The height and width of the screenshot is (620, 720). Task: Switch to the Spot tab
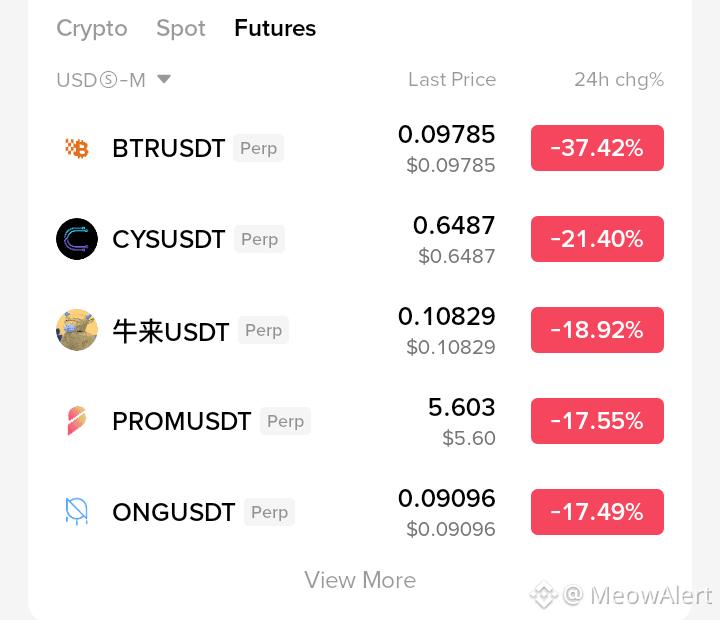click(181, 28)
